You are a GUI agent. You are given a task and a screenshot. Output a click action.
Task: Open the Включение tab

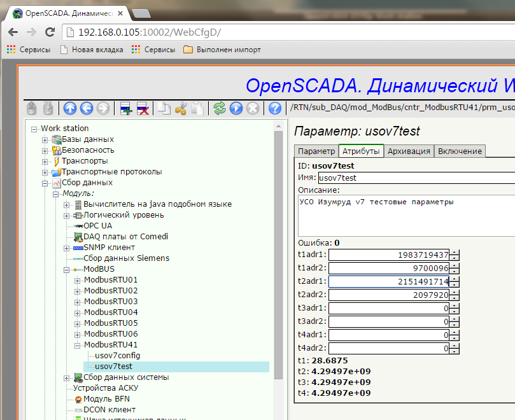460,151
